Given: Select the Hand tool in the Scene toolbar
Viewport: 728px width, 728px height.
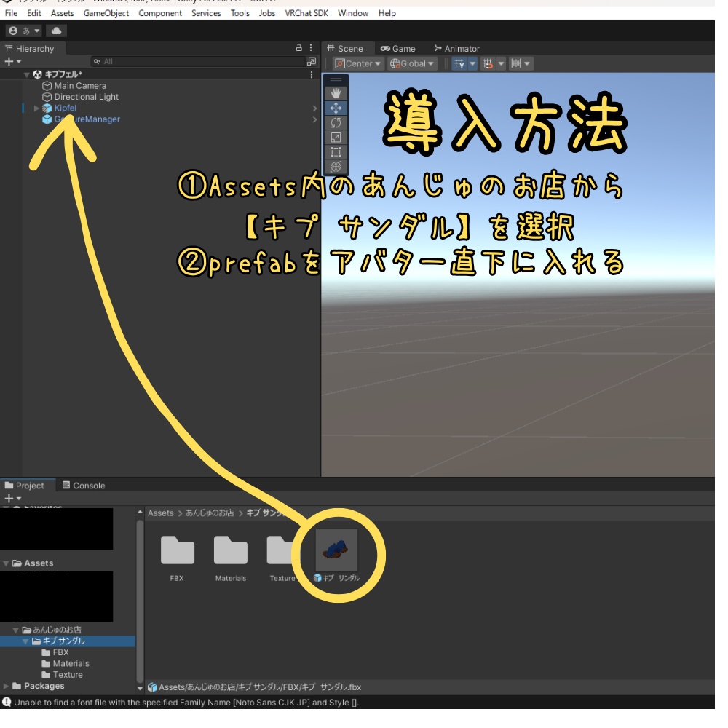Looking at the screenshot, I should pyautogui.click(x=336, y=93).
